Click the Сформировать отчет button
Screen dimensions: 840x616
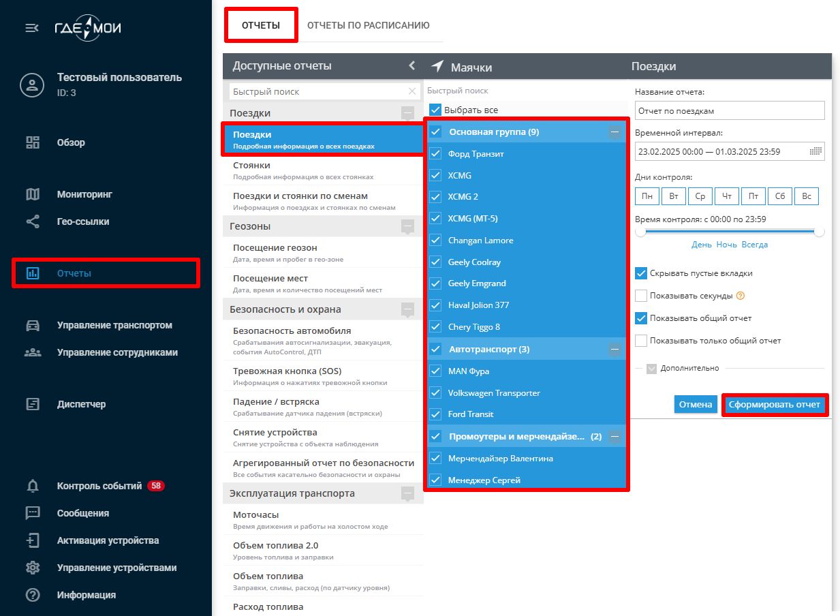pos(775,404)
